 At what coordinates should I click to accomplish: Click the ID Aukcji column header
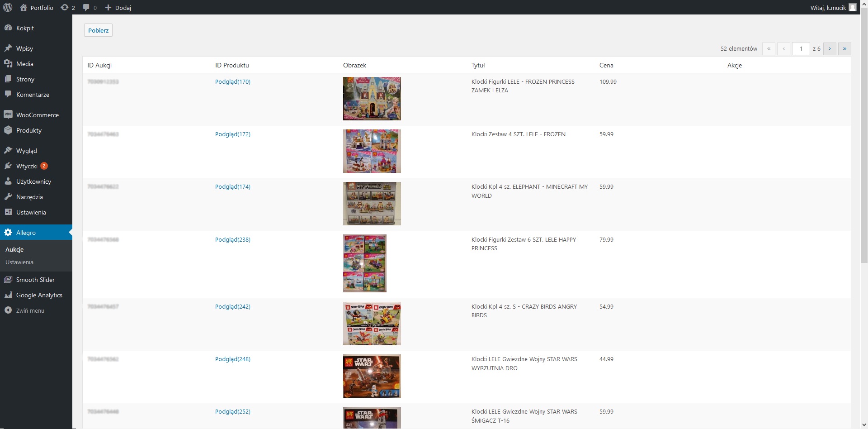(99, 65)
